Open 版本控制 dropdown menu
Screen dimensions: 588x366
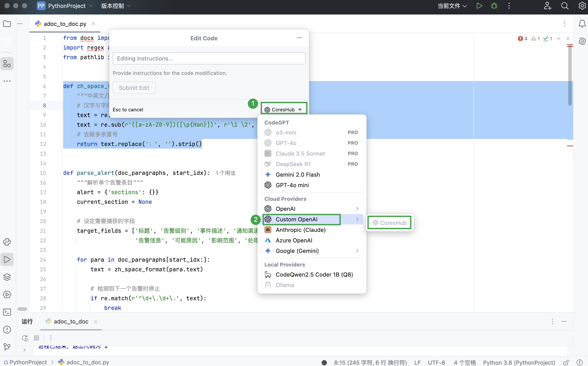116,6
